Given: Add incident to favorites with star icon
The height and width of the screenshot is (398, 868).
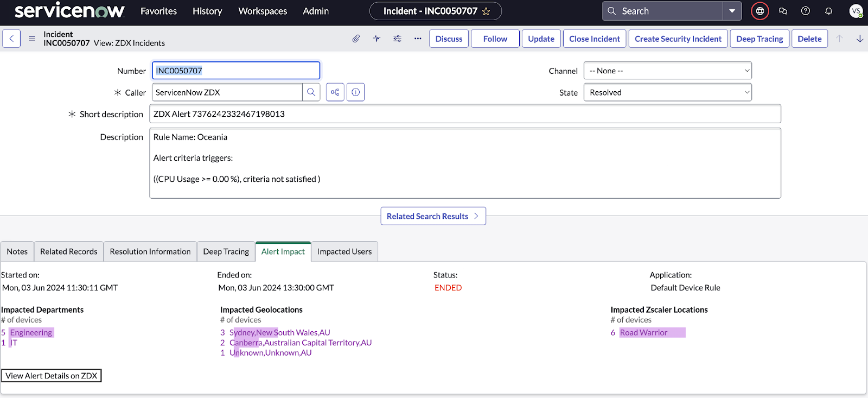Looking at the screenshot, I should point(486,11).
